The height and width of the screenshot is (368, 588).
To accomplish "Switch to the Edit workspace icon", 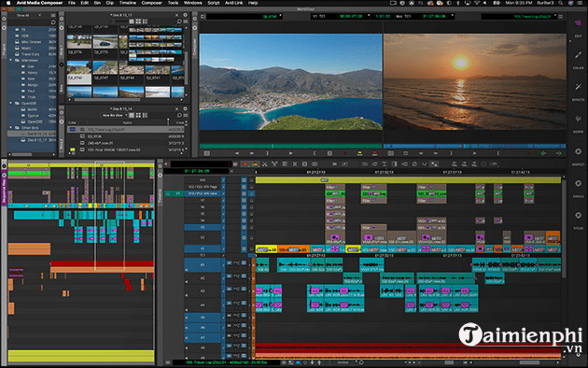I will tap(578, 23).
